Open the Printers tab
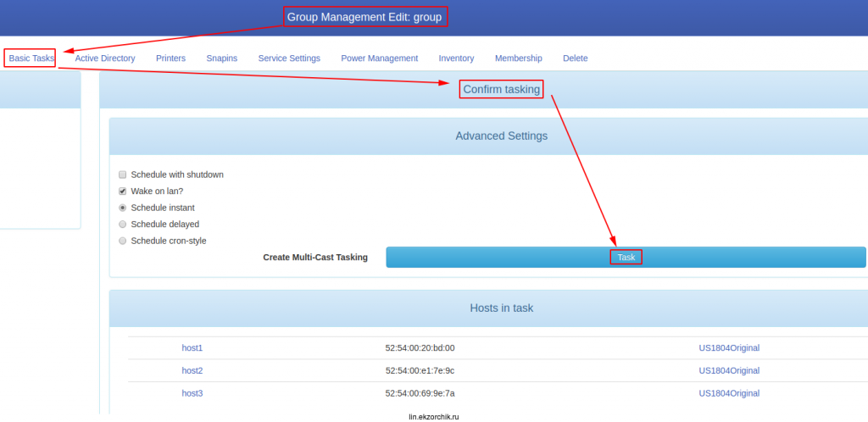Image resolution: width=868 pixels, height=422 pixels. point(170,58)
